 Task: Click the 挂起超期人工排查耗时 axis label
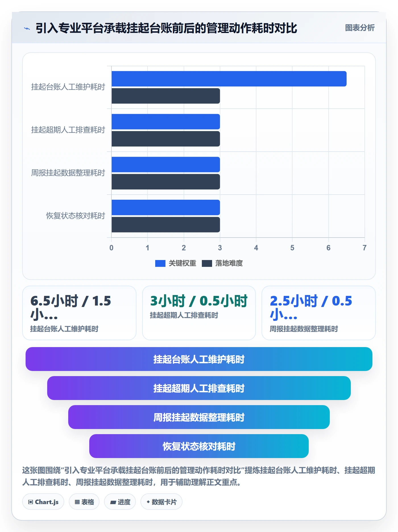click(x=68, y=130)
